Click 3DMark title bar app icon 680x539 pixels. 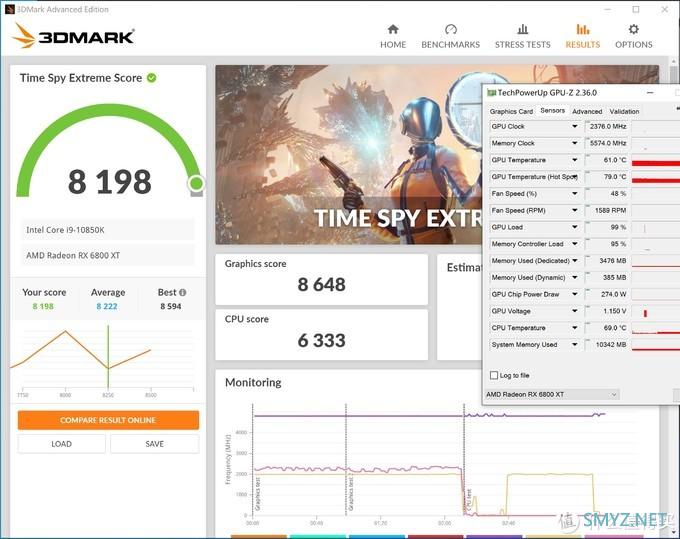tap(10, 9)
